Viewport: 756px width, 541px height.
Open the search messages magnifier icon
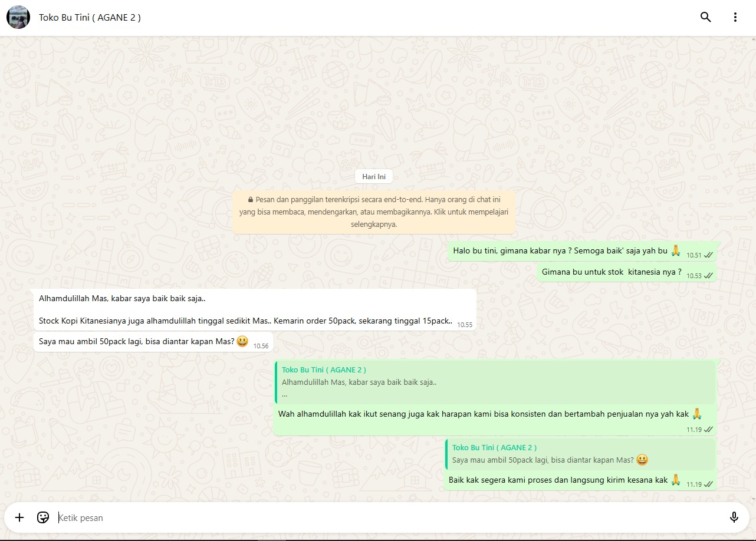pos(705,17)
